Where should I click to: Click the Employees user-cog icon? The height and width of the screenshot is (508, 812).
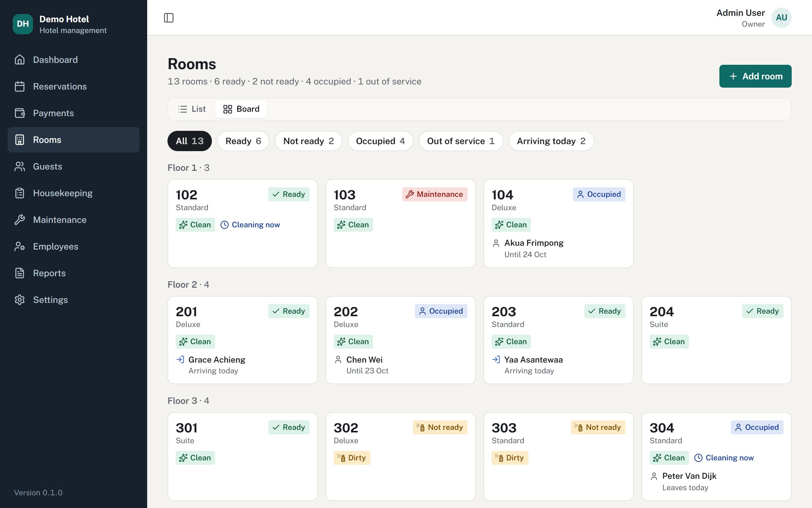pos(20,246)
